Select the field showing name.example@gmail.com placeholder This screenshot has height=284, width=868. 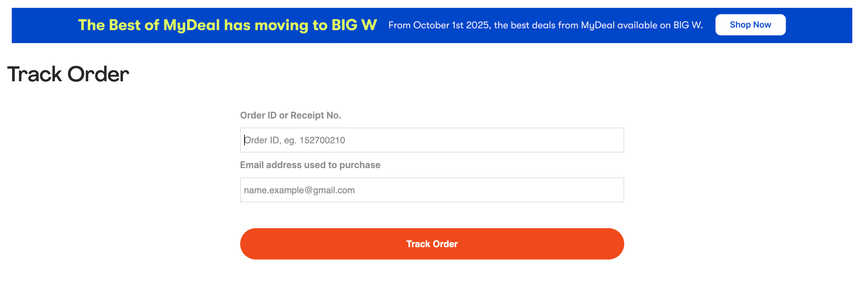pyautogui.click(x=432, y=190)
